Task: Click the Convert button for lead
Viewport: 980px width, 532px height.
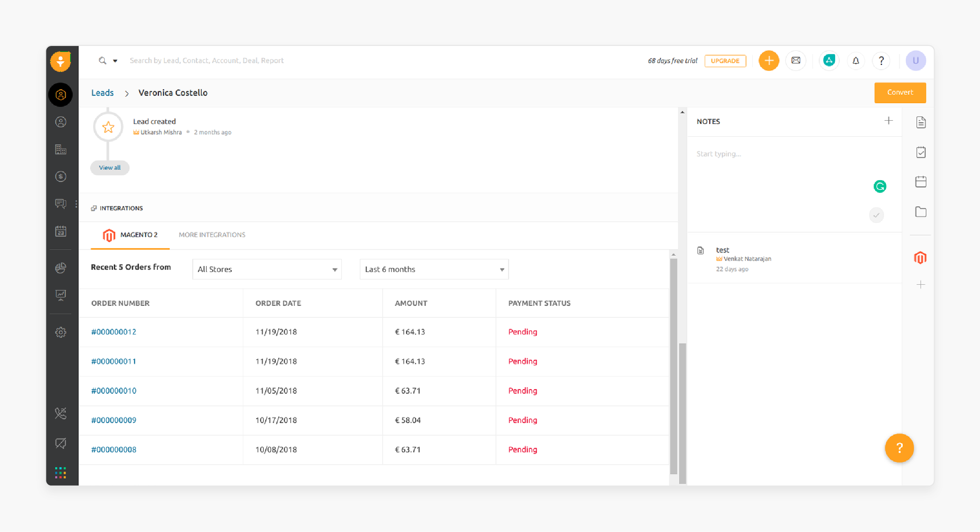Action: pos(900,92)
